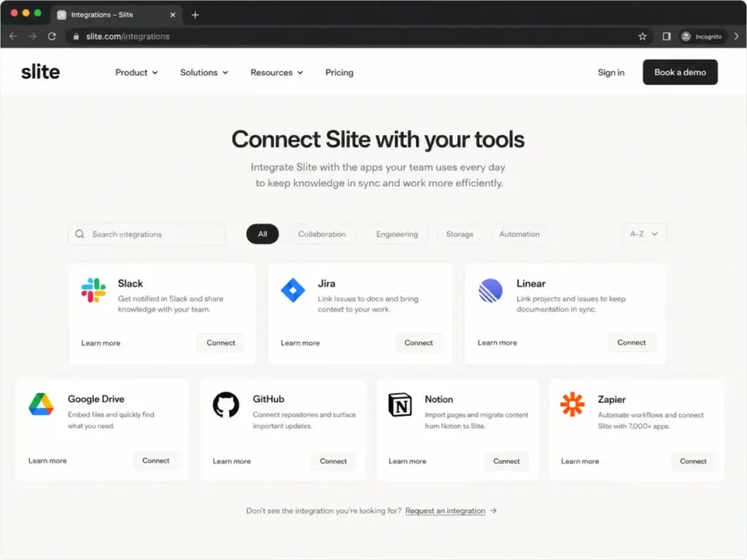Go forward in browser history
747x560 pixels.
pyautogui.click(x=32, y=36)
